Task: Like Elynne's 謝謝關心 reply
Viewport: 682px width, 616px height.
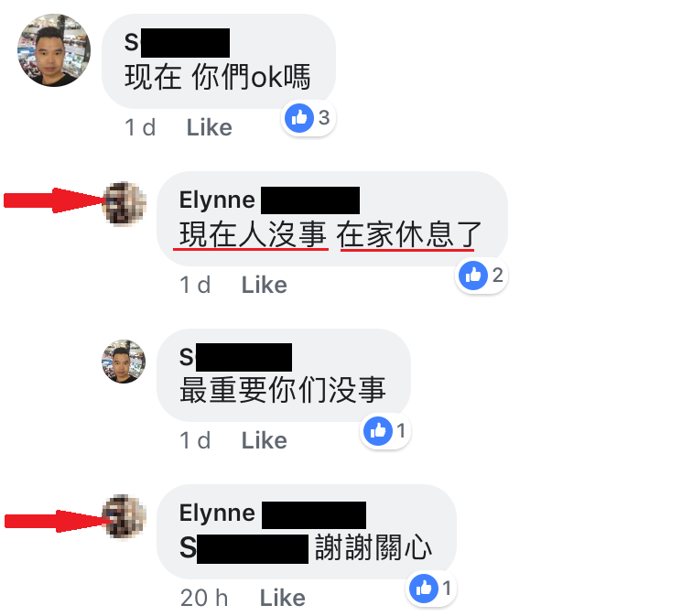Action: 282,598
